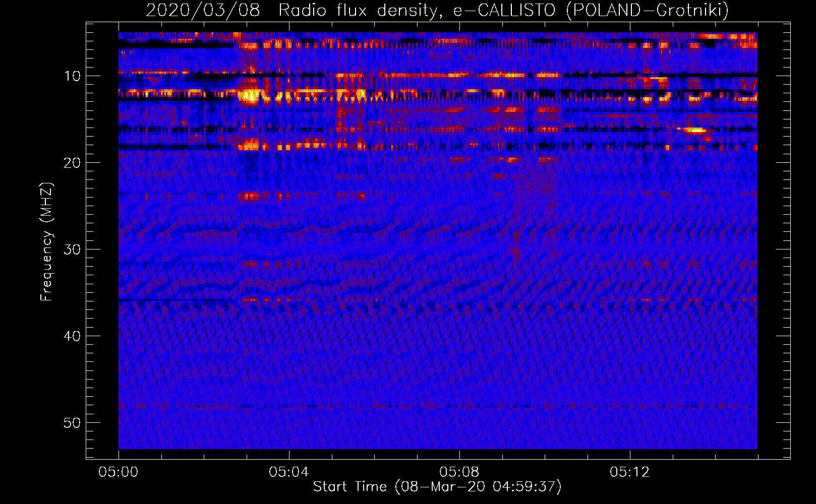Select the 50 MHz frequency tick label
816x504 pixels.
click(73, 423)
